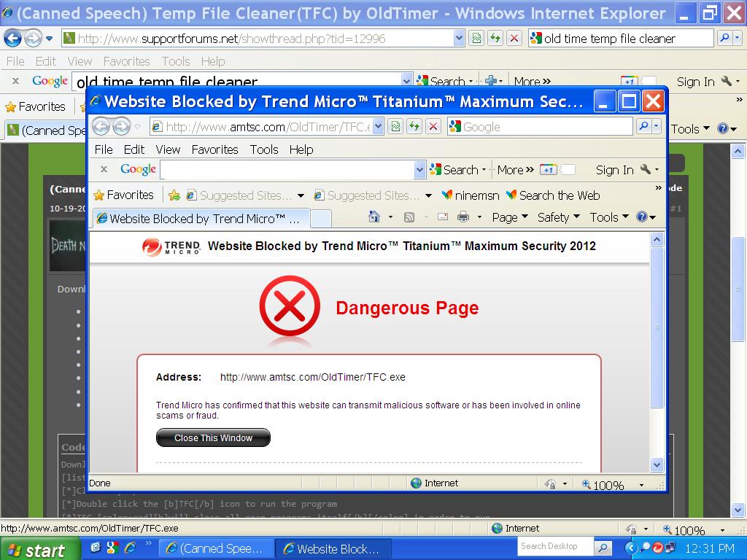Open the Page dropdown menu

pos(510,217)
